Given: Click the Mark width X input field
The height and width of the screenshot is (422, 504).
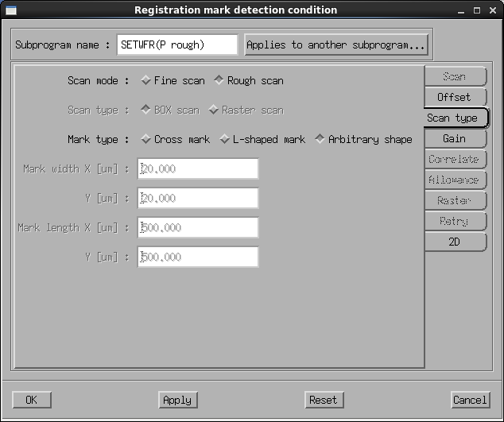Looking at the screenshot, I should (x=198, y=168).
